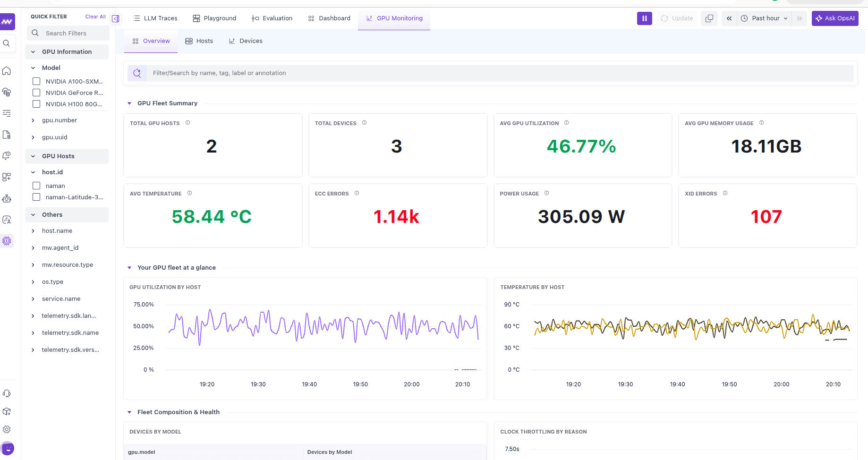This screenshot has height=460, width=868.
Task: Collapse the quick filter panel icon
Action: click(x=116, y=19)
